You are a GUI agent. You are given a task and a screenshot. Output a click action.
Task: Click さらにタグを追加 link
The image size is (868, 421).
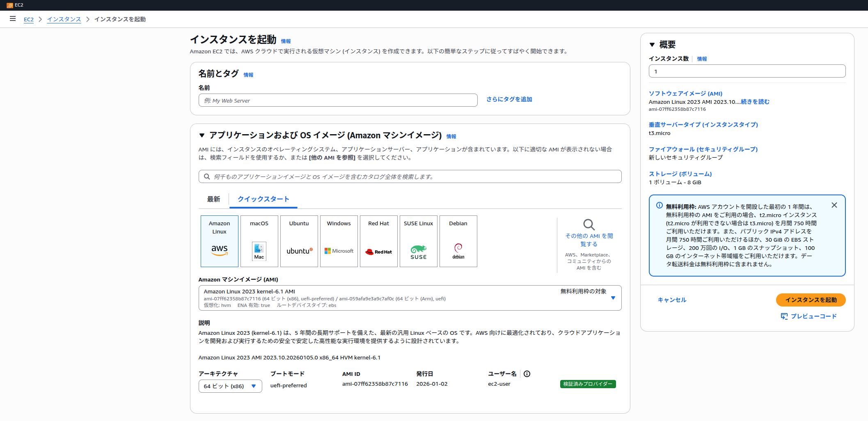pos(509,99)
